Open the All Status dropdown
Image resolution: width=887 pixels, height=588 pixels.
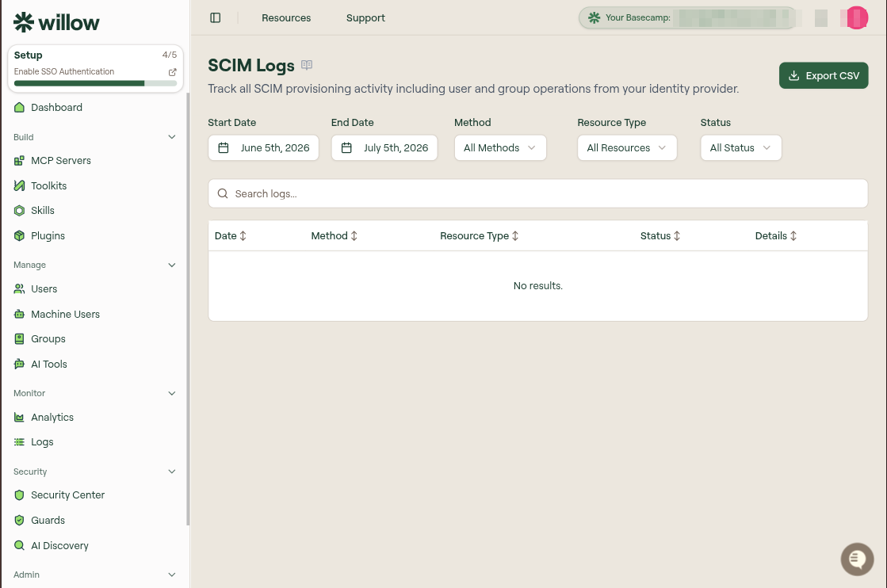740,147
